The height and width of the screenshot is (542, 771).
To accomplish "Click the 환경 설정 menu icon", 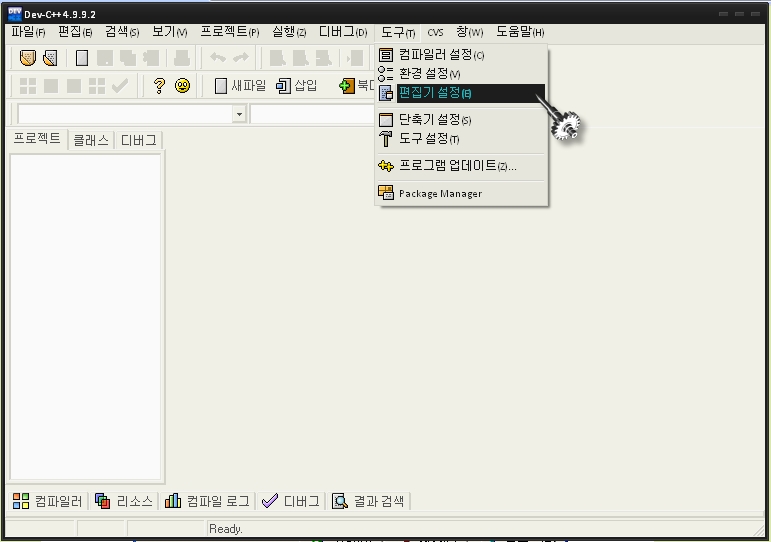I will pos(386,74).
